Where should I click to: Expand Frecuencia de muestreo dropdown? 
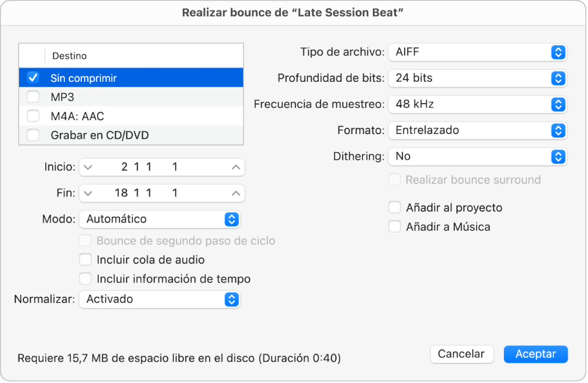coord(477,104)
